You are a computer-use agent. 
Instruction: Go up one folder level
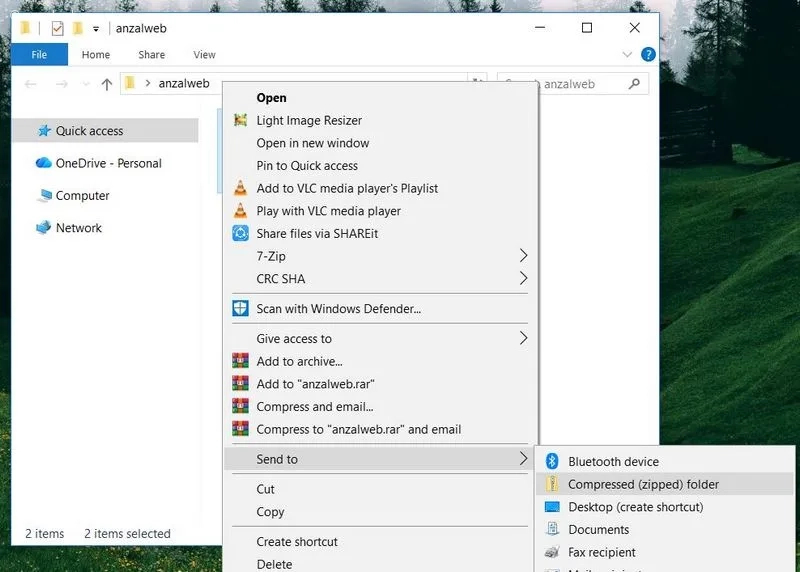tap(107, 84)
